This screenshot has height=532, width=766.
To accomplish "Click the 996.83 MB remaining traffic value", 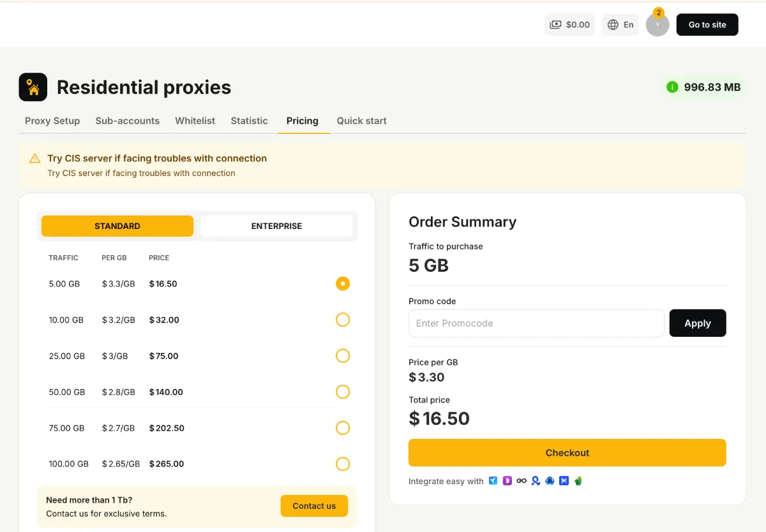I will pyautogui.click(x=712, y=87).
